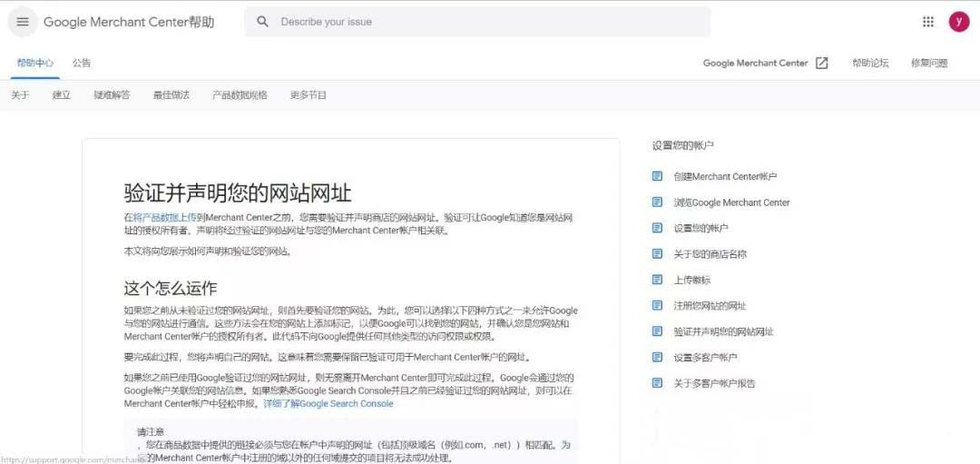Open the 设置多客户帐户 article
Viewport: 980px width, 464px height.
point(705,357)
